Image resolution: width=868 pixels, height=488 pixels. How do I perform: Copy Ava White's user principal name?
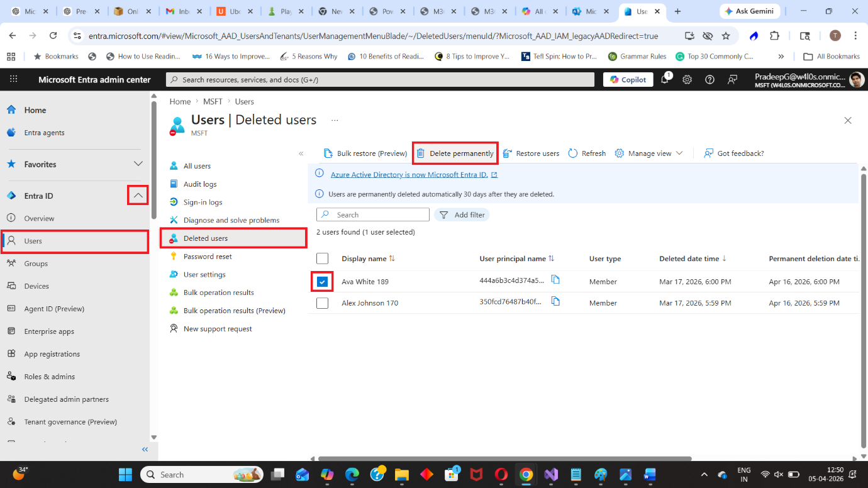[555, 280]
